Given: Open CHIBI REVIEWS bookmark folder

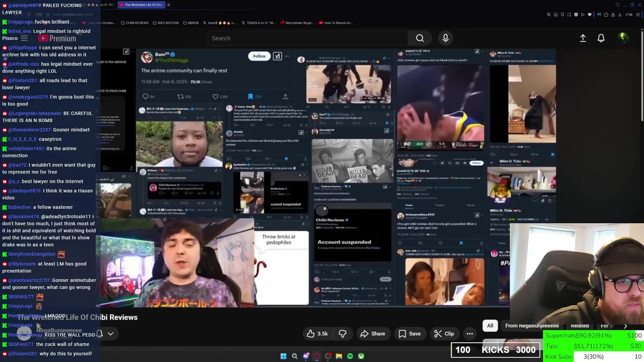Looking at the screenshot, I should tap(135, 23).
